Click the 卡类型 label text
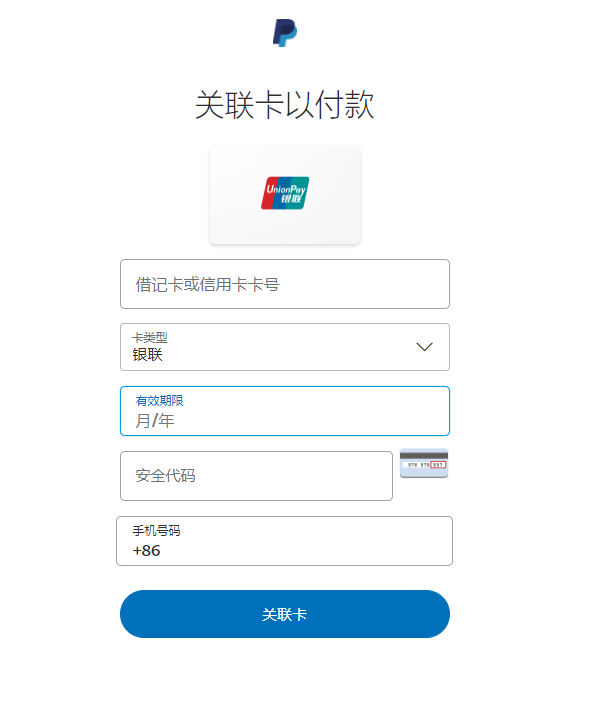 click(x=150, y=337)
